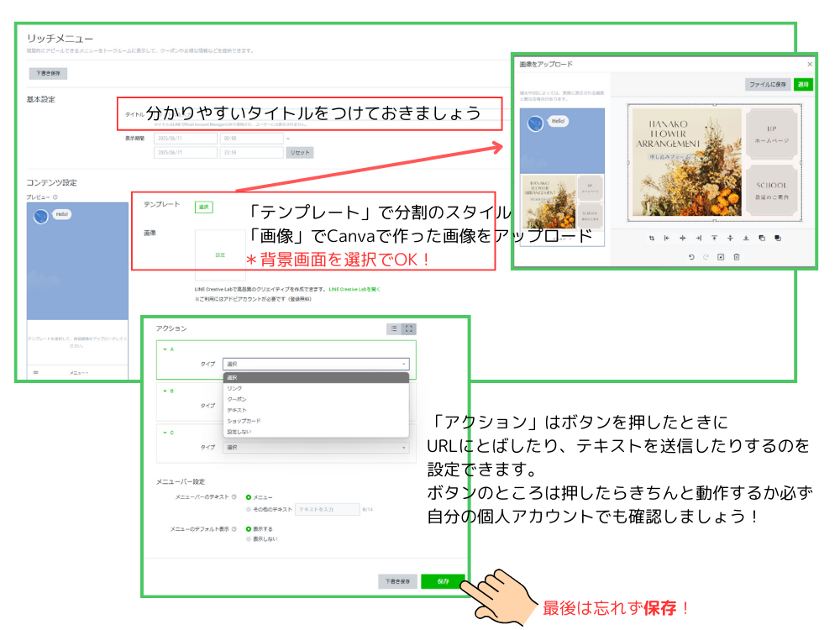Save the rich menu with 保存 button
Screen dimensions: 840x630
tap(443, 581)
